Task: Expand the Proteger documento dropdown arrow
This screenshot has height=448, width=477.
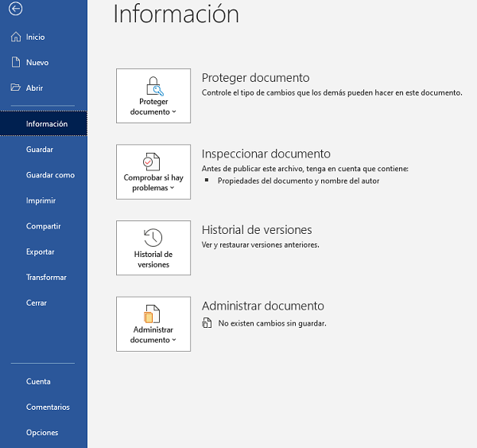Action: (174, 113)
